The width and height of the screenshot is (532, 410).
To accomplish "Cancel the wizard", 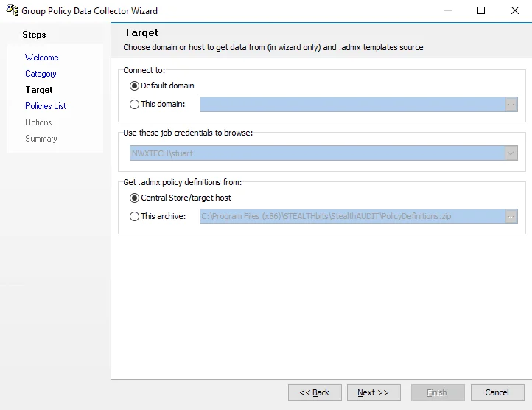I will 497,393.
